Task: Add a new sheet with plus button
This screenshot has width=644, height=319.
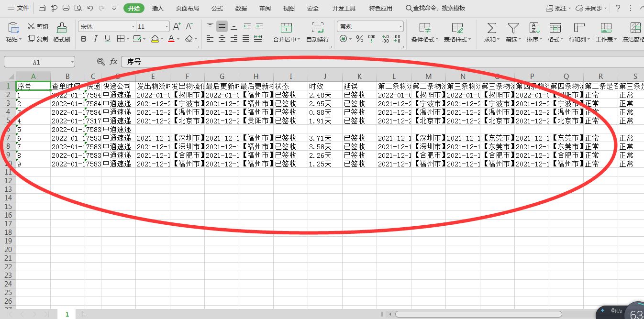Action: pos(82,314)
